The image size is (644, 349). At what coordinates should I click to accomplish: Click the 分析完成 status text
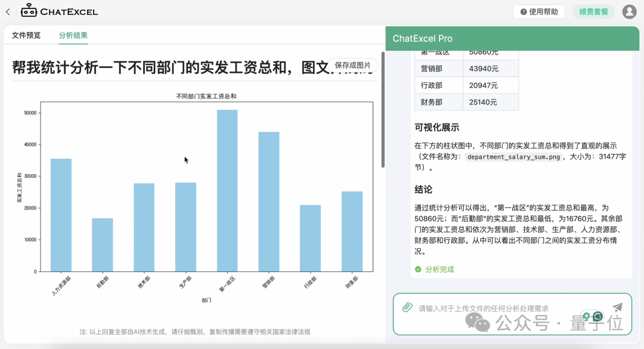click(x=439, y=270)
